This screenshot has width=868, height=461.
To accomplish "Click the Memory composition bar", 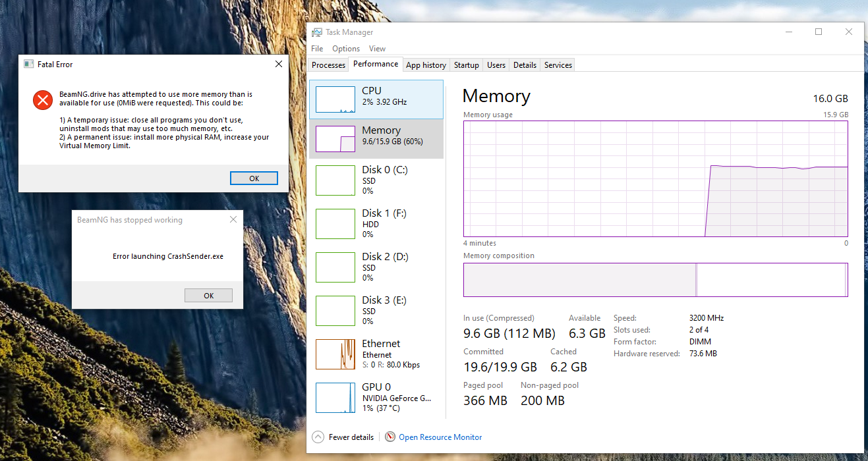I will (656, 280).
